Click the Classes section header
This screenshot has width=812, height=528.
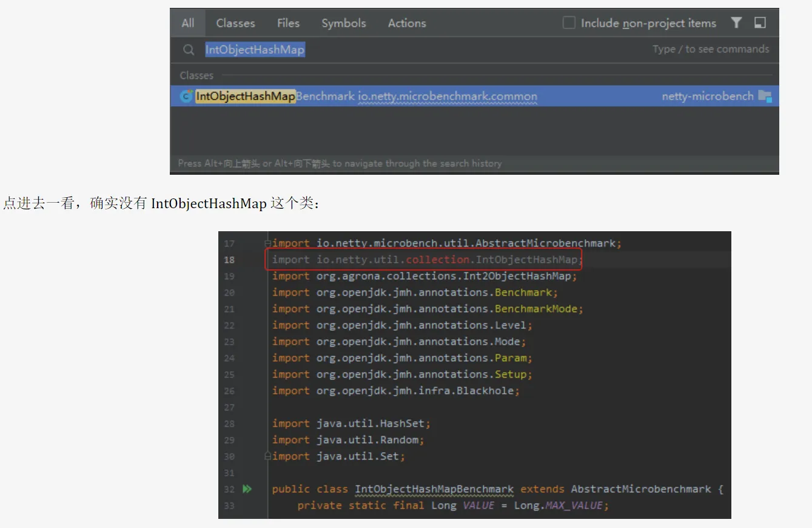[x=196, y=75]
